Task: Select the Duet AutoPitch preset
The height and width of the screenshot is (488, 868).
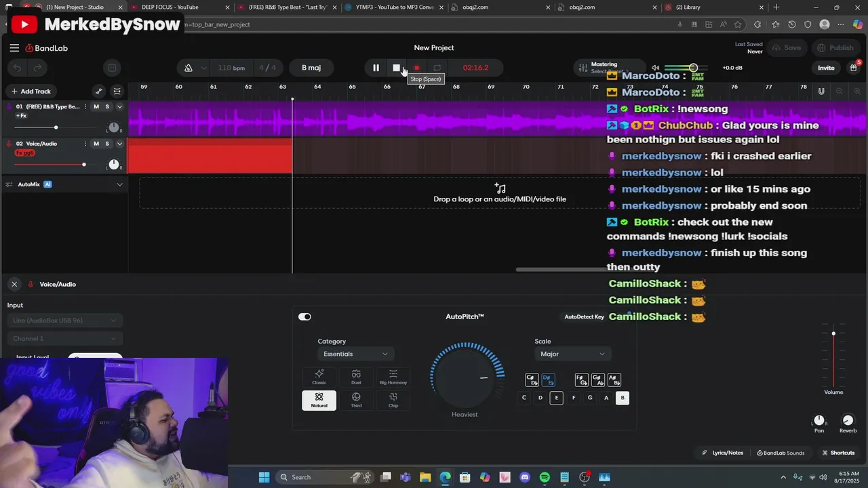Action: 356,378
